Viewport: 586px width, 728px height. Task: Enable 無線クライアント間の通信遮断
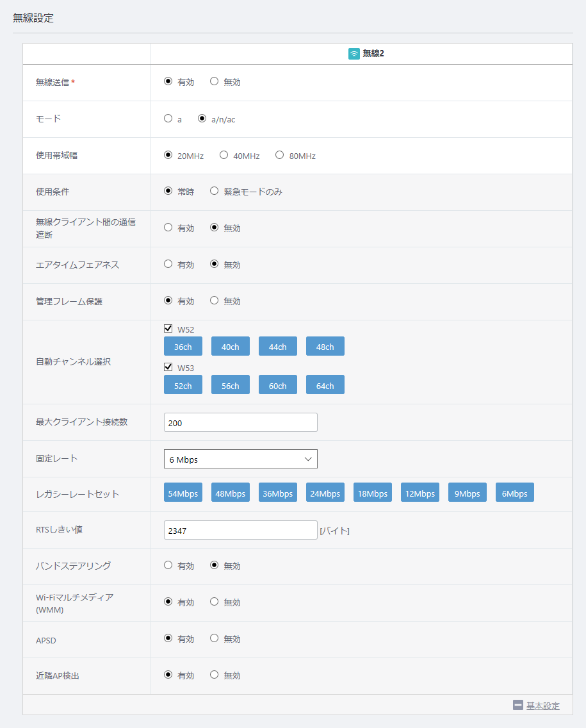click(x=168, y=227)
